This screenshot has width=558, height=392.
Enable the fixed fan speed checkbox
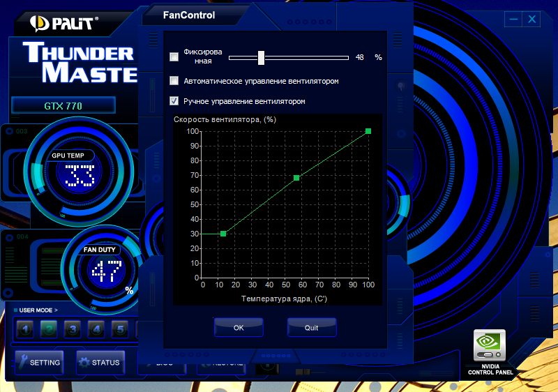tap(174, 56)
